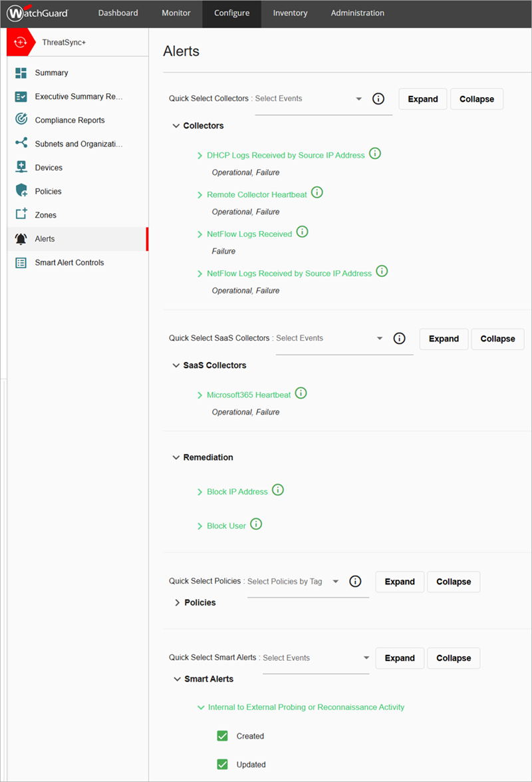
Task: Click the info icon next to Quick Select Collectors
Action: 378,98
